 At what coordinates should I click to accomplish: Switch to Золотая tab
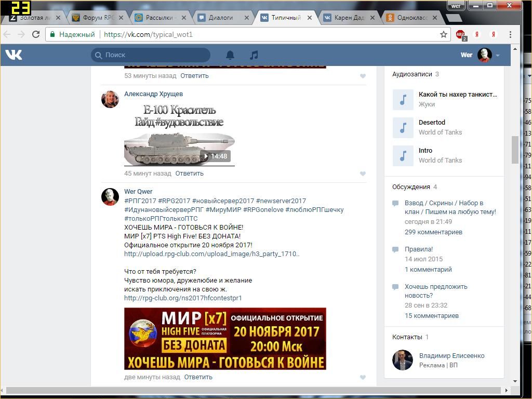(x=35, y=18)
